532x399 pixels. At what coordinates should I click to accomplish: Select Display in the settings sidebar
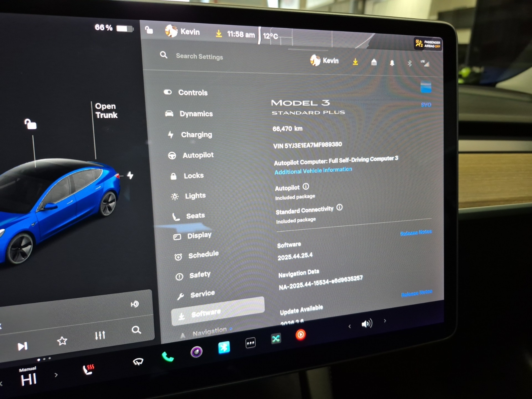[199, 236]
